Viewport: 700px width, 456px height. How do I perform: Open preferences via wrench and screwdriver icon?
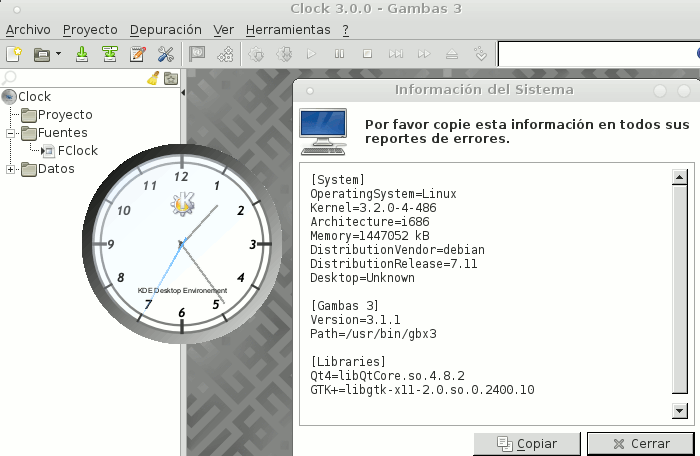[x=166, y=54]
